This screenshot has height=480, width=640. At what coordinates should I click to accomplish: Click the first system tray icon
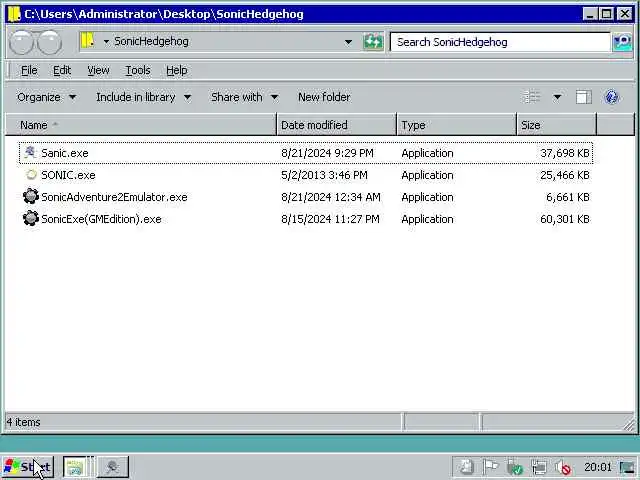pos(466,467)
